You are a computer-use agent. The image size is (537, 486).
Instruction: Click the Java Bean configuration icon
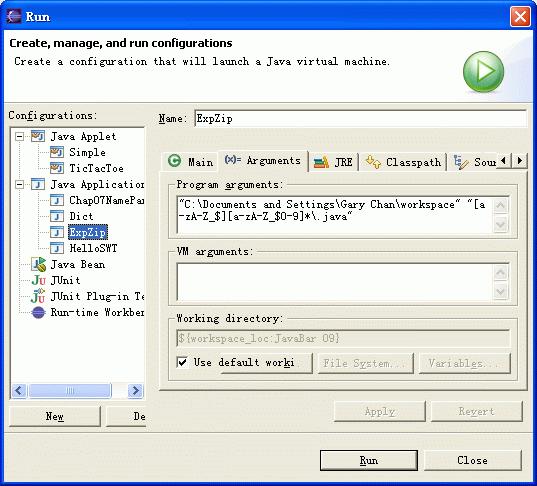coord(38,264)
